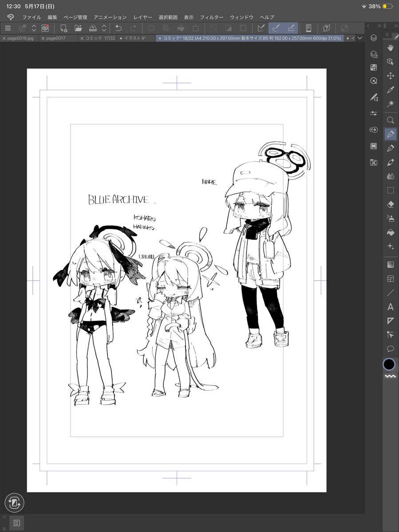Select the highlighted Pen tool
The height and width of the screenshot is (532, 399).
click(391, 133)
